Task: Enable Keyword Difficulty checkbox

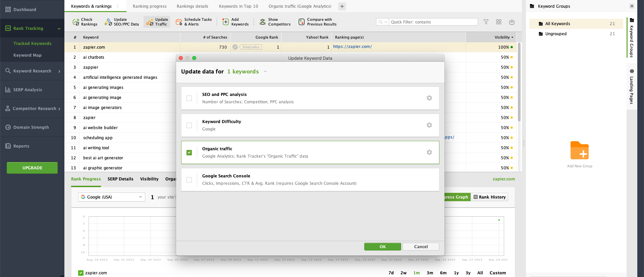Action: pos(189,125)
